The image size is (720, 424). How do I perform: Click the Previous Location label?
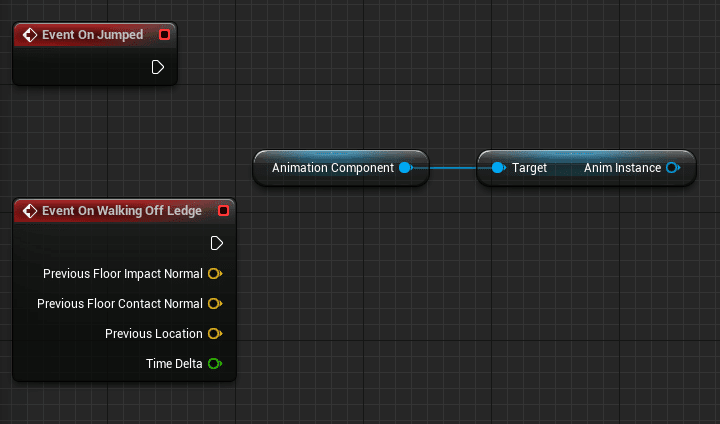pos(153,334)
